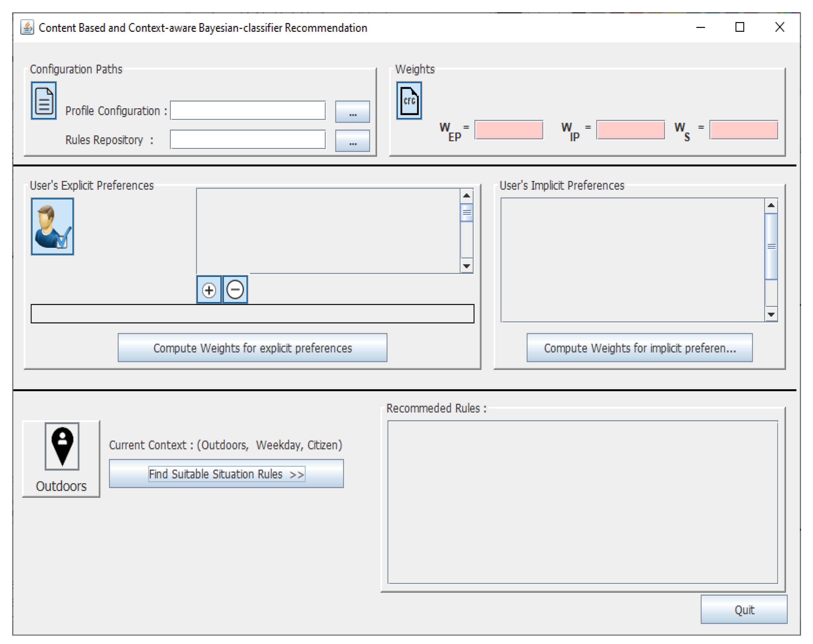Click the Java icon in the title bar

tap(27, 27)
